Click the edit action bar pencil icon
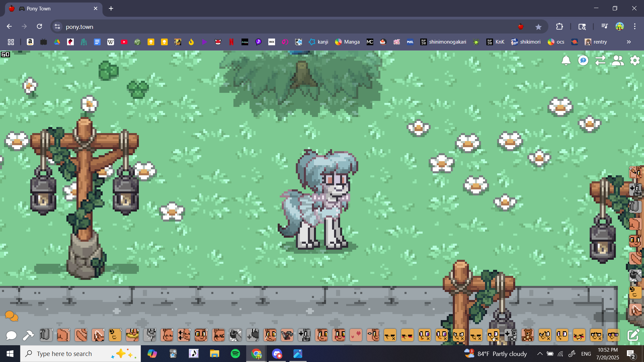Screen dimensions: 644x362 (633, 335)
